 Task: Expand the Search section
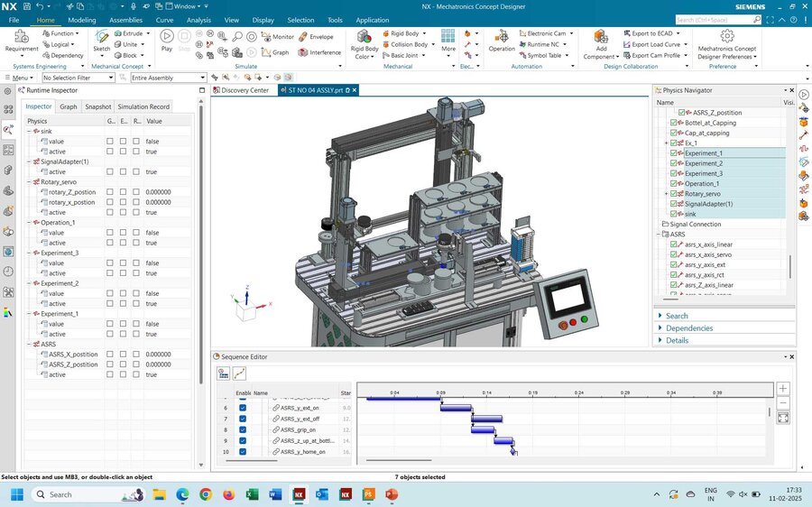(677, 316)
